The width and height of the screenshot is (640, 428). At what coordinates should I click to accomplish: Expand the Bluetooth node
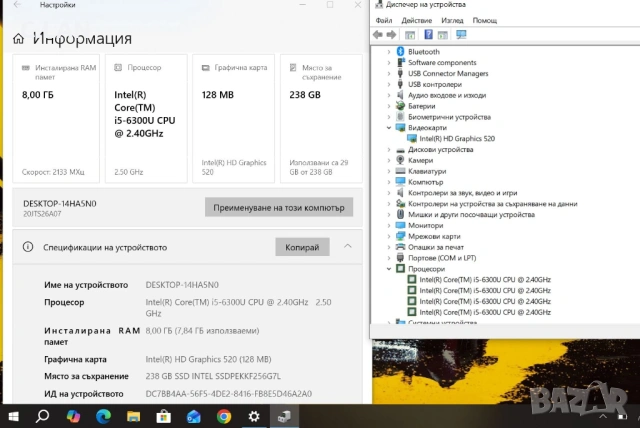389,52
